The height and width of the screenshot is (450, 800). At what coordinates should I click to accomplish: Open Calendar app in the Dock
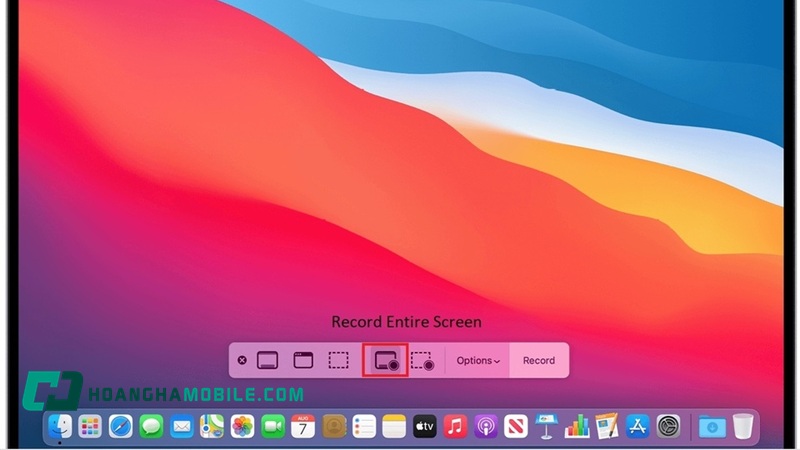coord(303,427)
